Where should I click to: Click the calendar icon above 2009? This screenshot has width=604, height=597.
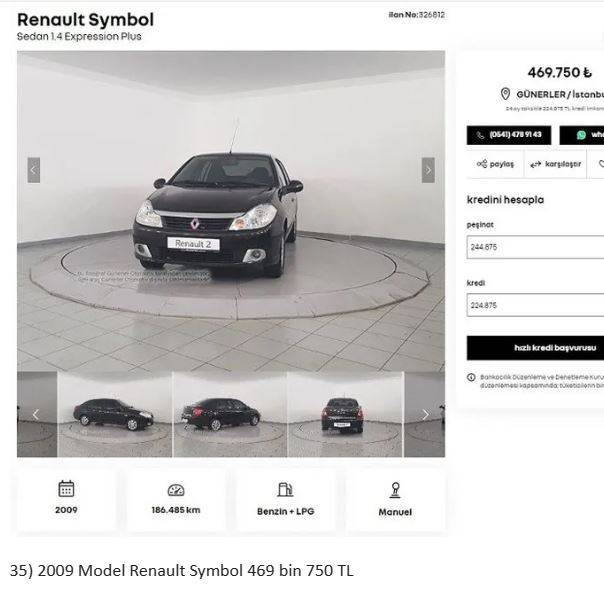[66, 489]
